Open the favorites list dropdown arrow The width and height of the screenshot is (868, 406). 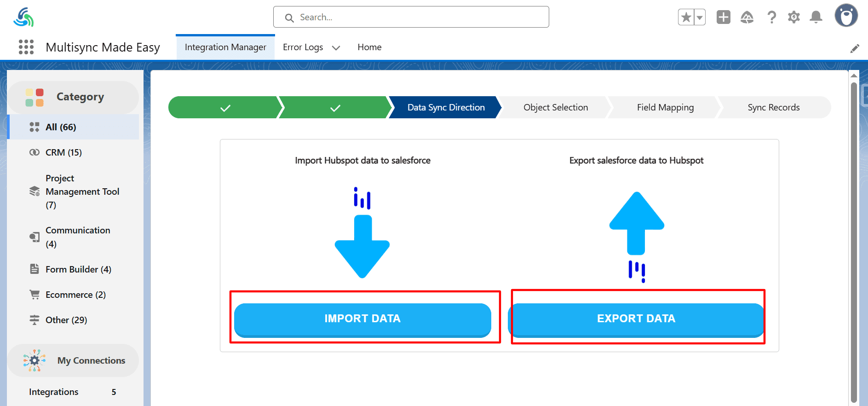click(700, 17)
